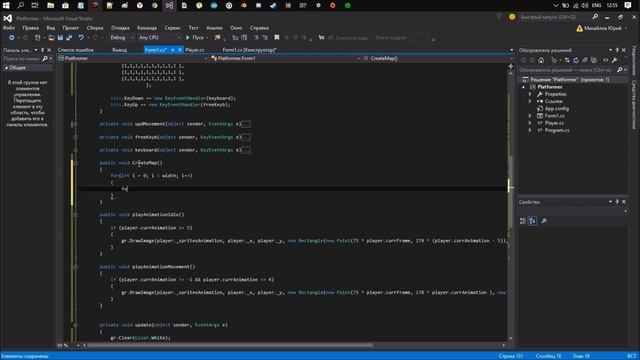Click the feedback smiley icon
This screenshot has height=360, width=640.
coord(512,17)
